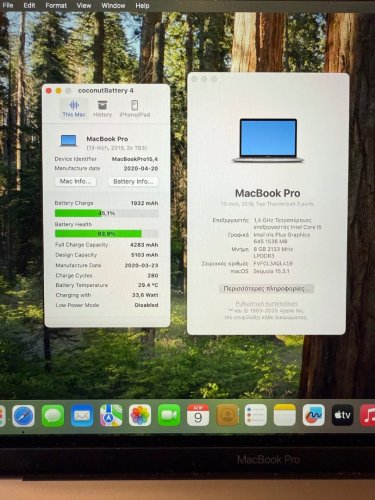Image resolution: width=375 pixels, height=500 pixels.
Task: Switch to the iPhone/iPad tab
Action: click(135, 109)
